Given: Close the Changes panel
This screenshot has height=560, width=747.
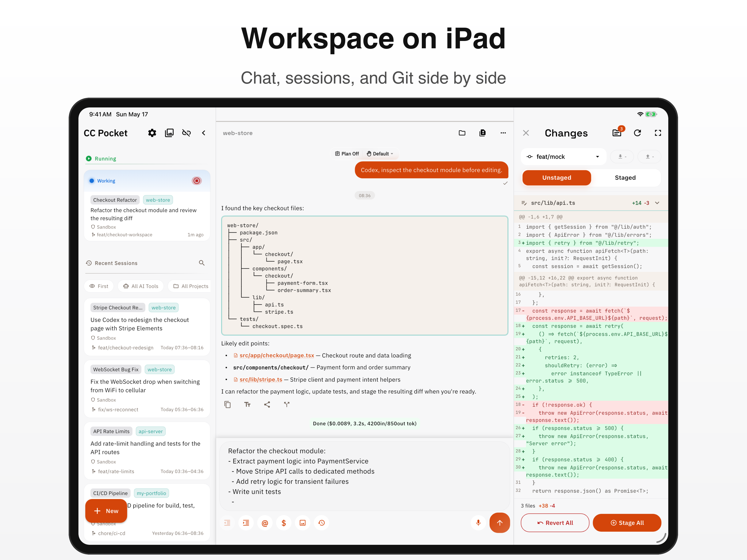Looking at the screenshot, I should tap(526, 133).
